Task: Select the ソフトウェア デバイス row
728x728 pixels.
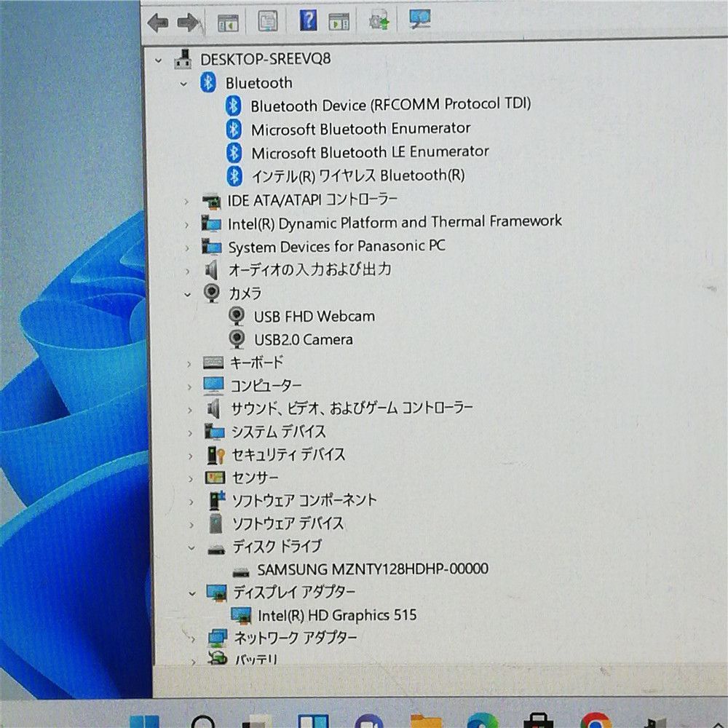Action: (288, 523)
